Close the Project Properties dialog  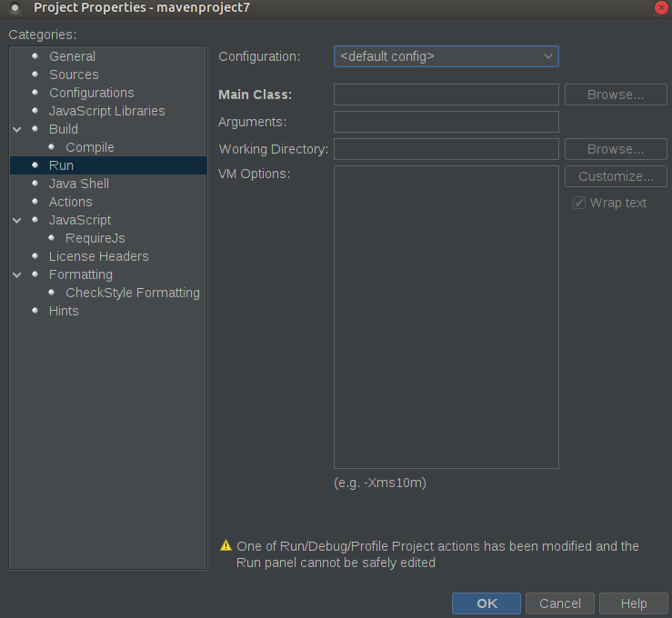661,7
